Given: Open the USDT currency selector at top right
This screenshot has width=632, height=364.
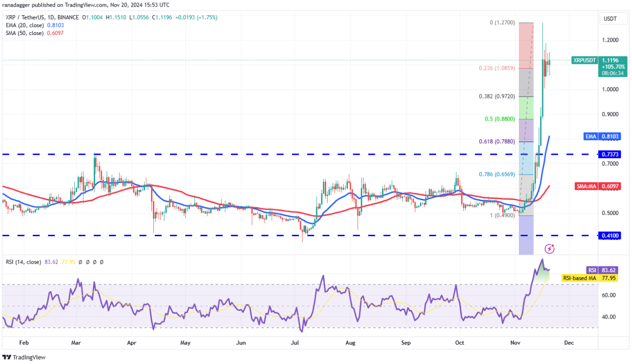Looking at the screenshot, I should pos(613,18).
